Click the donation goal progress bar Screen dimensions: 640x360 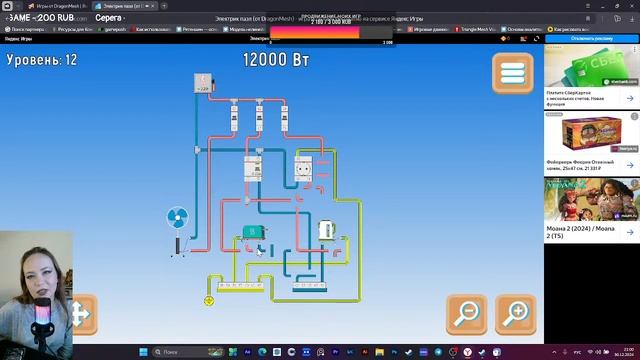(x=331, y=32)
